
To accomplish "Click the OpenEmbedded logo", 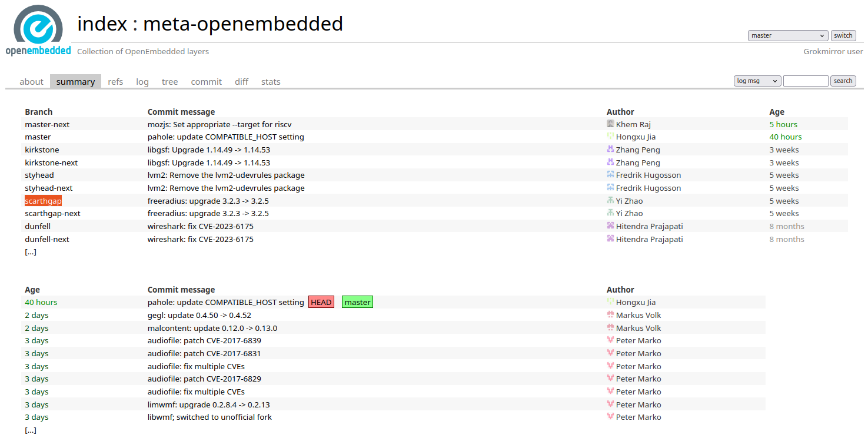I will click(38, 26).
